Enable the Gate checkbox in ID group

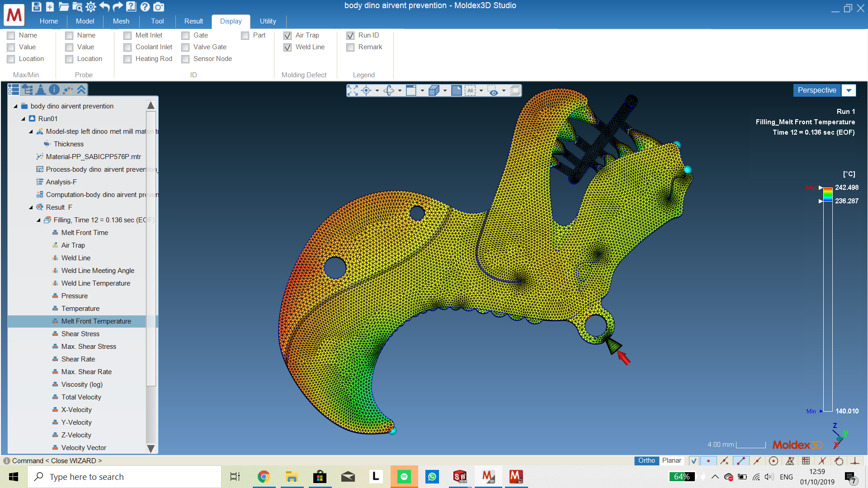(x=185, y=35)
